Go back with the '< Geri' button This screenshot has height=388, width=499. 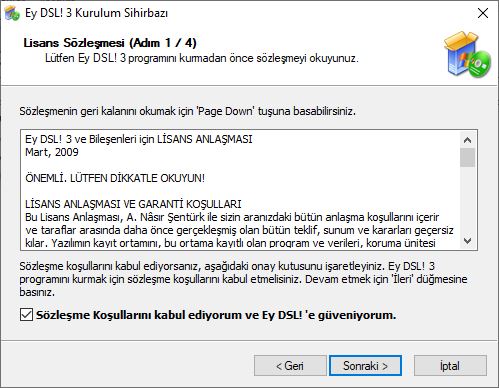pos(290,366)
